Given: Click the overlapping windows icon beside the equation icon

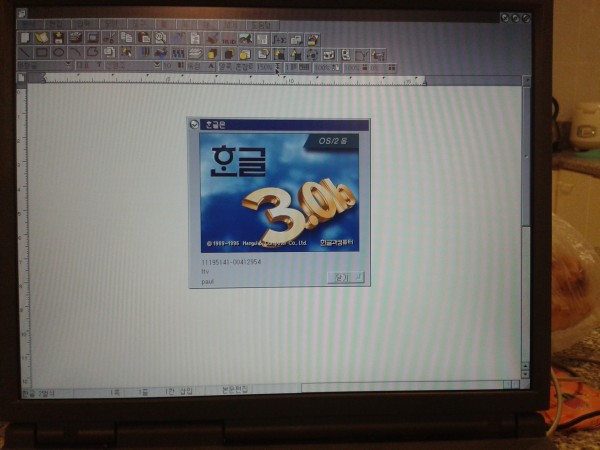Looking at the screenshot, I should pyautogui.click(x=296, y=40).
